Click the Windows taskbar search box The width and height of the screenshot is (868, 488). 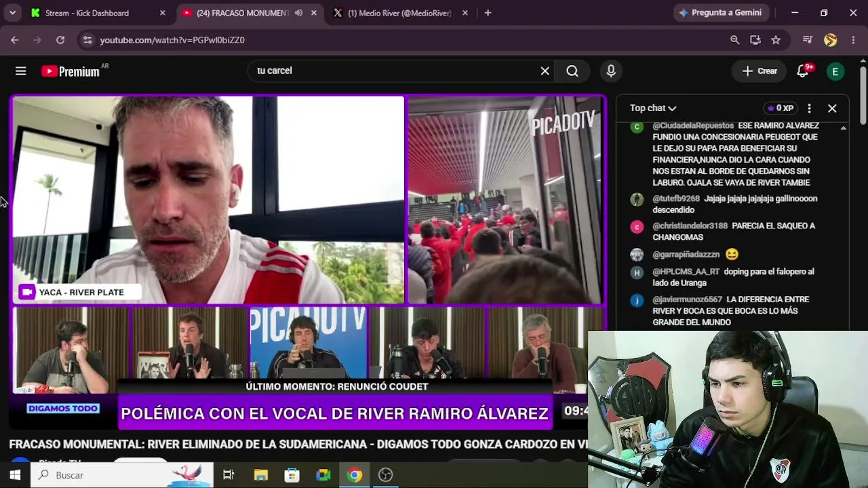(x=122, y=475)
